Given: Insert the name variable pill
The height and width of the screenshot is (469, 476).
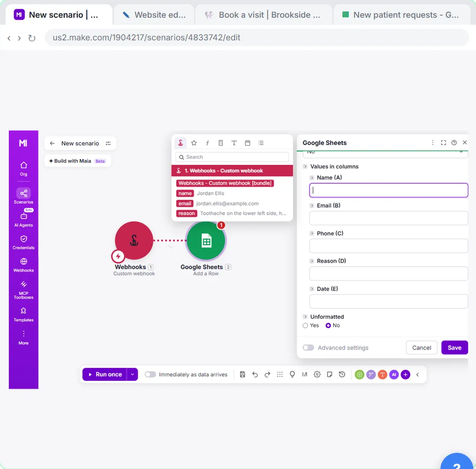Looking at the screenshot, I should pyautogui.click(x=185, y=194).
